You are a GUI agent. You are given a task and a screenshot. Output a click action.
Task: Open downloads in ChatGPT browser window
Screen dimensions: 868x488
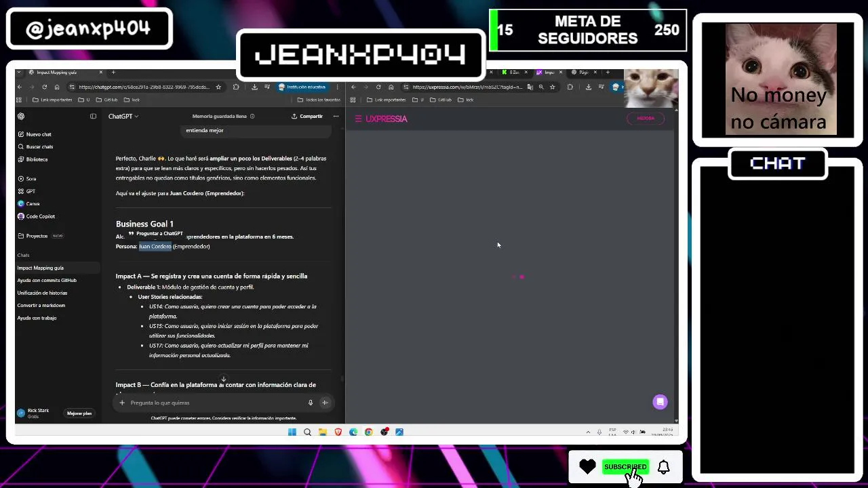click(254, 87)
